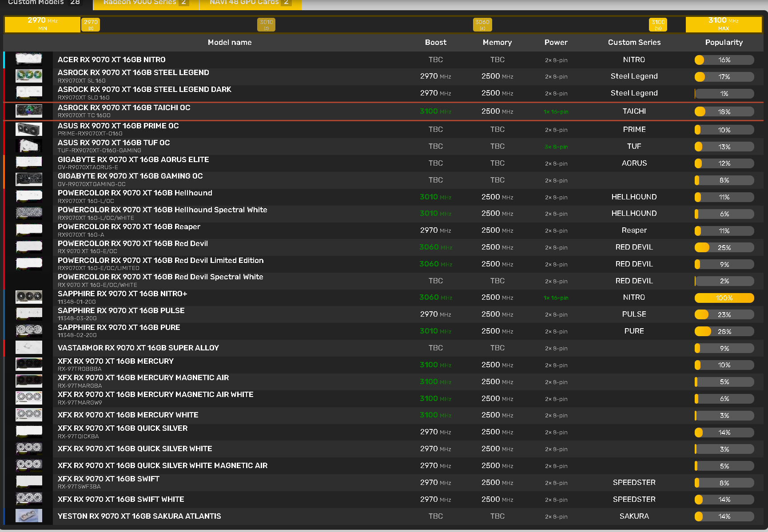The height and width of the screenshot is (532, 768).
Task: Click the 100% popularity bar for Sapphire NITRO+
Action: tap(724, 298)
